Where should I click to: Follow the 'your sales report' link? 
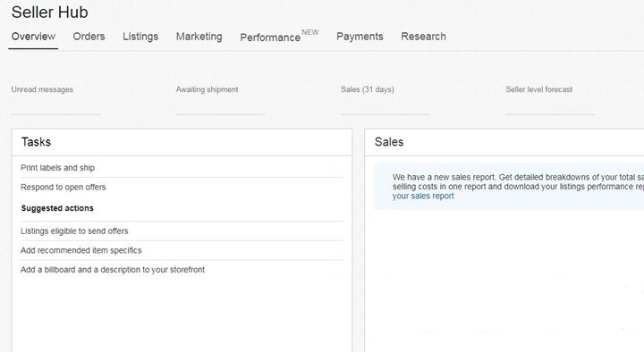pyautogui.click(x=423, y=197)
